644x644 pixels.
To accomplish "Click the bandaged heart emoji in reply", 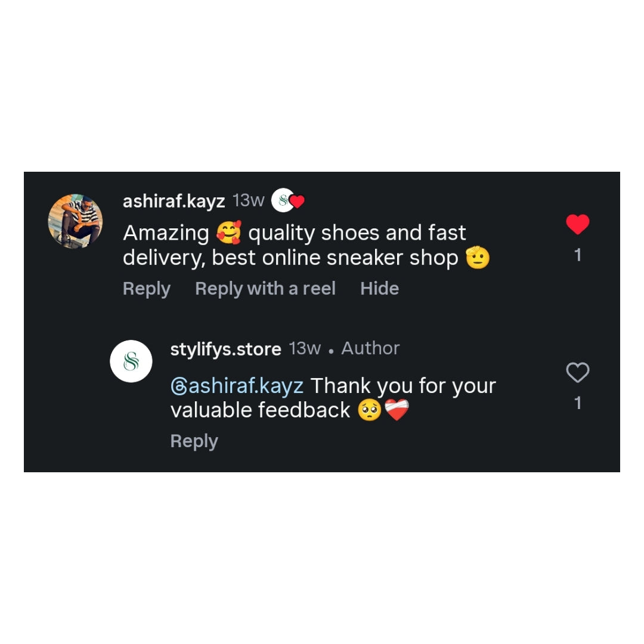I will pyautogui.click(x=397, y=410).
